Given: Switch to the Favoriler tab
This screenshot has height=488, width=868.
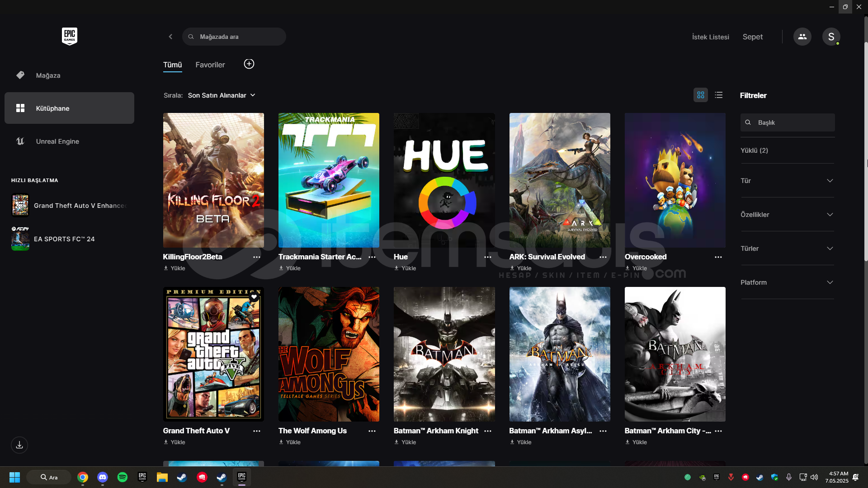Looking at the screenshot, I should (210, 65).
